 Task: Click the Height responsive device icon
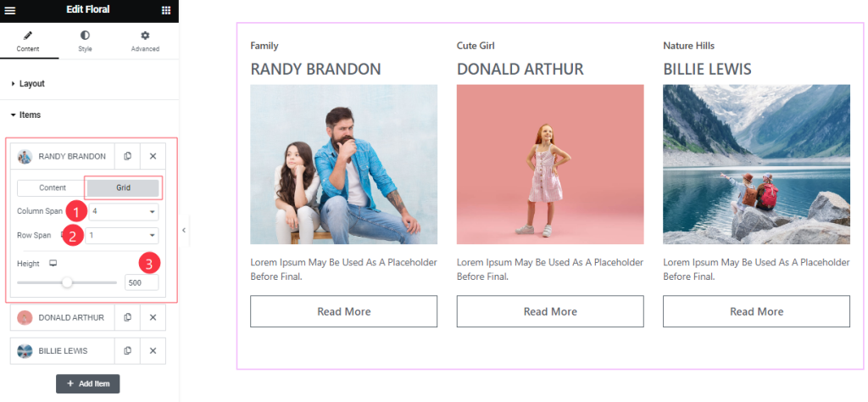coord(53,264)
